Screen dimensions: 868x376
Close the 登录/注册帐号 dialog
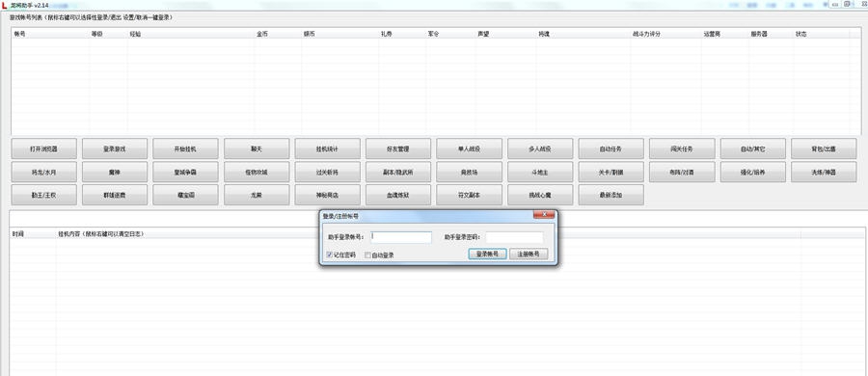pyautogui.click(x=544, y=214)
